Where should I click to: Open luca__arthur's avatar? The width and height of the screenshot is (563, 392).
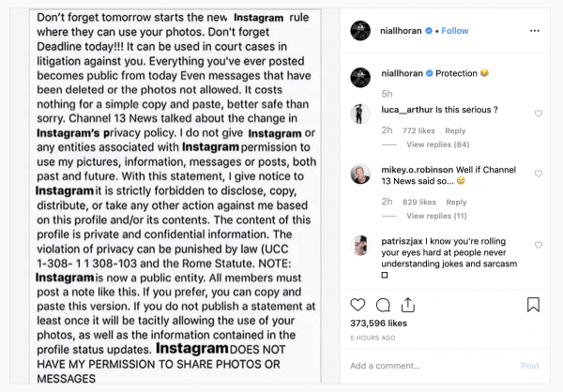[x=360, y=113]
